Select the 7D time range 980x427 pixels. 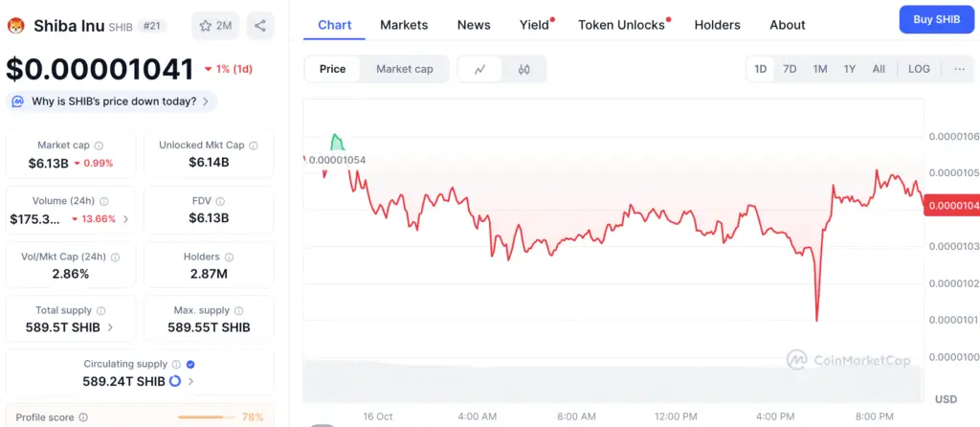pyautogui.click(x=790, y=69)
